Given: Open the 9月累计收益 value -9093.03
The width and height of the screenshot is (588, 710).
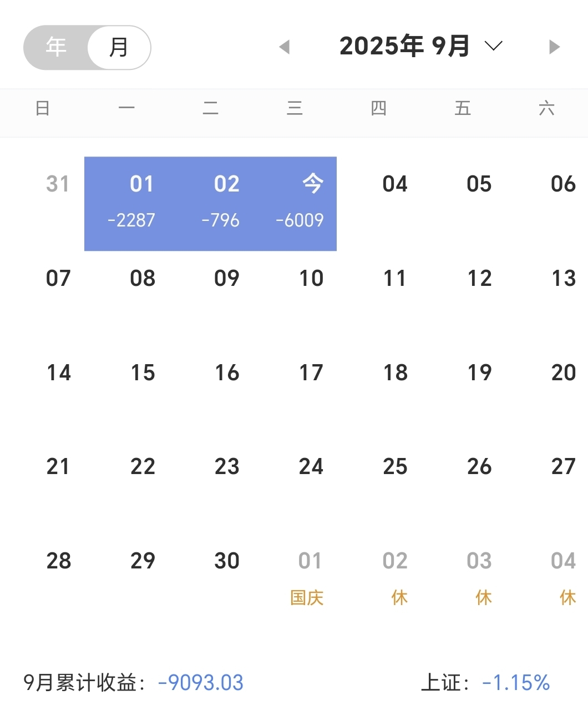Looking at the screenshot, I should [x=201, y=682].
